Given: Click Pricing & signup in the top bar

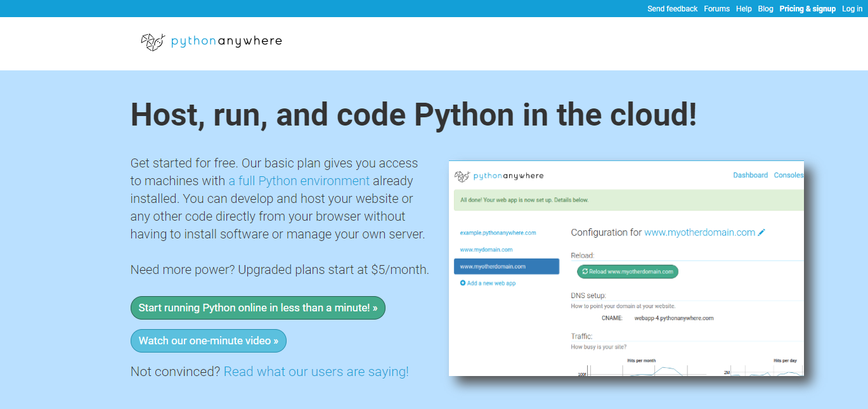Looking at the screenshot, I should click(808, 8).
